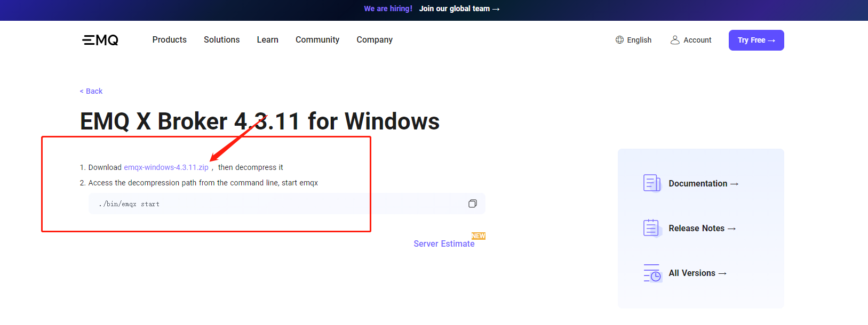View All Versions

coord(698,273)
